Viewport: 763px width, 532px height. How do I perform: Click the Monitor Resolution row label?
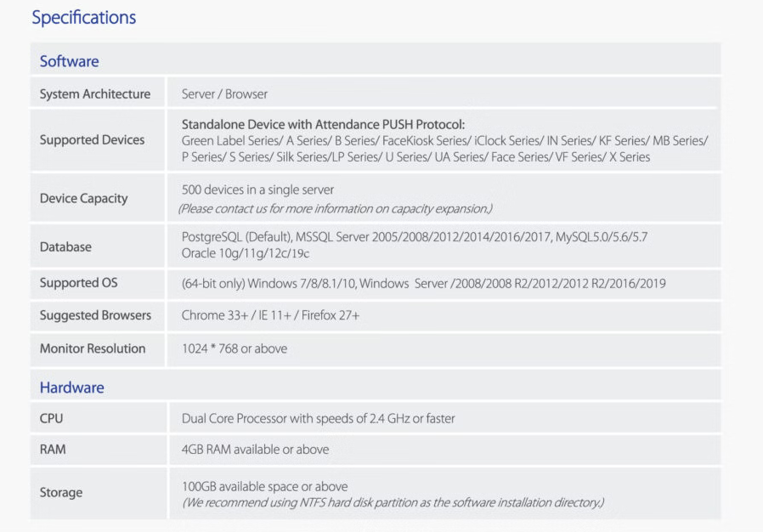pyautogui.click(x=92, y=348)
